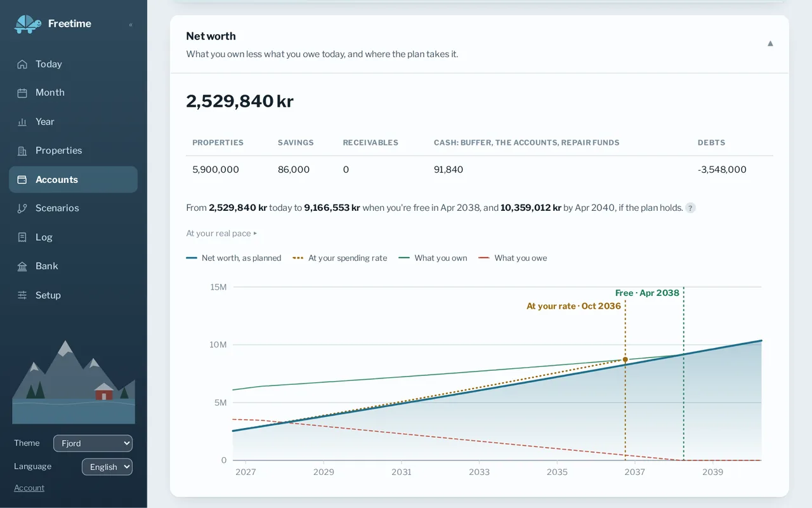Screen dimensions: 812x508
Task: Click the 10,359,012 kr projection figure
Action: pyautogui.click(x=531, y=208)
